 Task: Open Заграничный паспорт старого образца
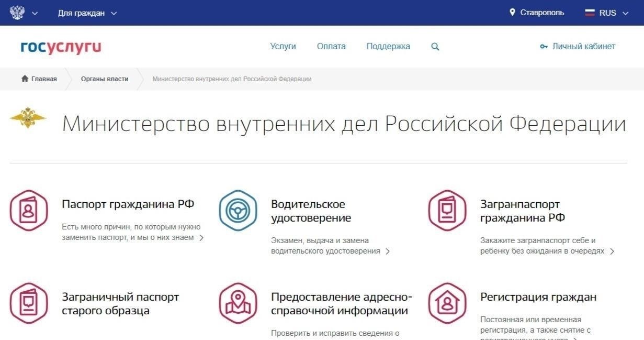pos(120,304)
